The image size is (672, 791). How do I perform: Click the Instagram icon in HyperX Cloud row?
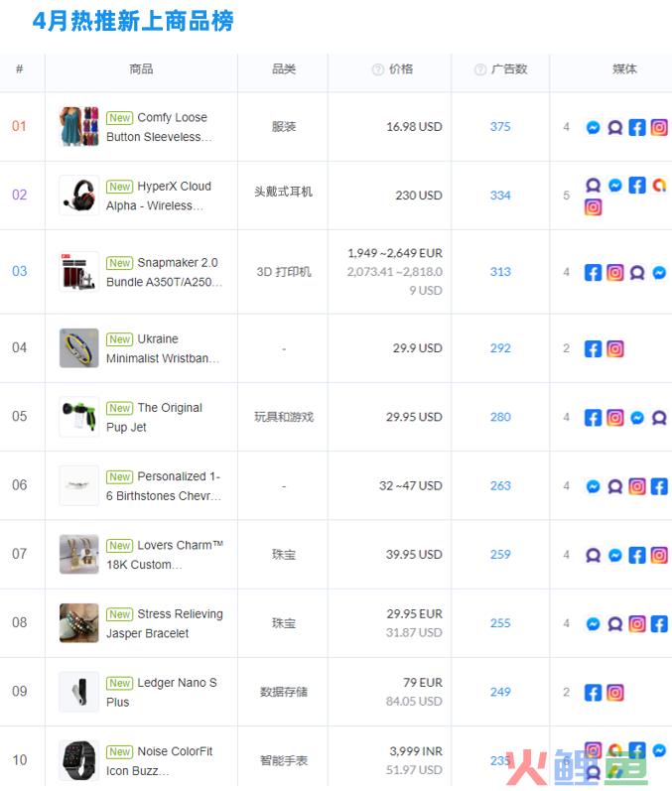point(594,207)
